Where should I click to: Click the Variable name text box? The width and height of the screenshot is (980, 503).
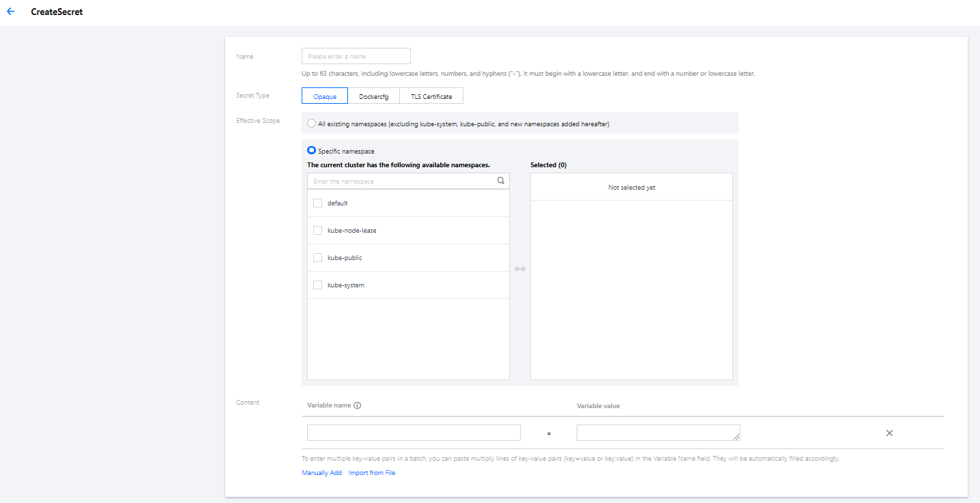(x=414, y=433)
